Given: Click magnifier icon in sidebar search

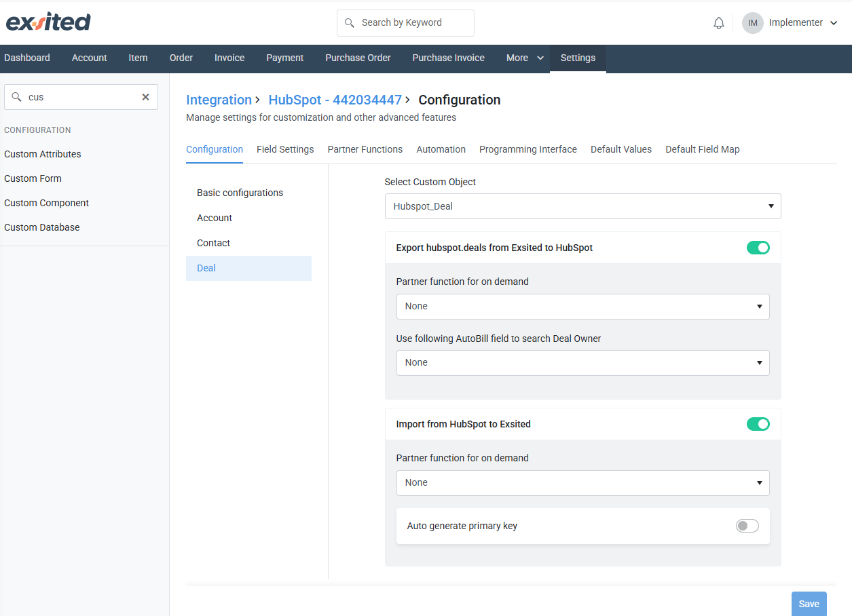Looking at the screenshot, I should click(17, 97).
